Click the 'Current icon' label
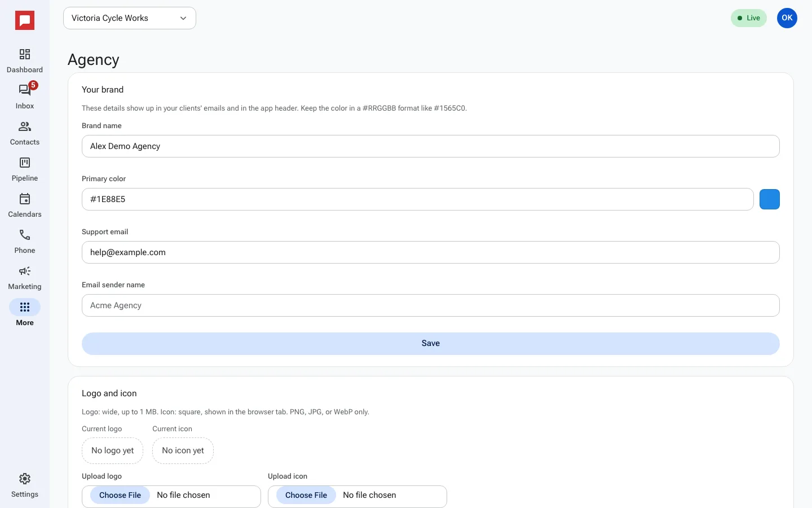This screenshot has height=508, width=812. point(173,429)
